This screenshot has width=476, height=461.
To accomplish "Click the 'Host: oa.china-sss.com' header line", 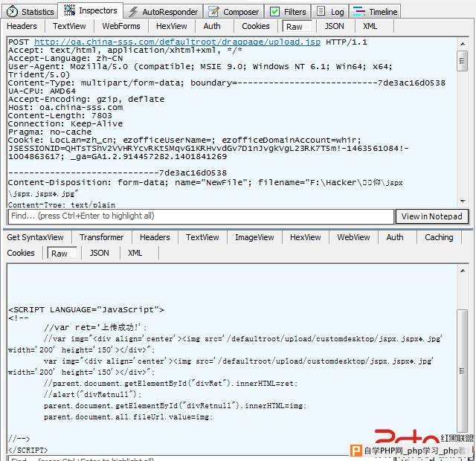I will pyautogui.click(x=65, y=107).
